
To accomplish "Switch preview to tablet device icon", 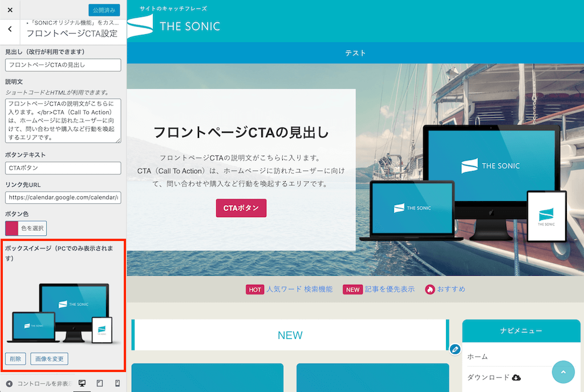I will click(99, 383).
